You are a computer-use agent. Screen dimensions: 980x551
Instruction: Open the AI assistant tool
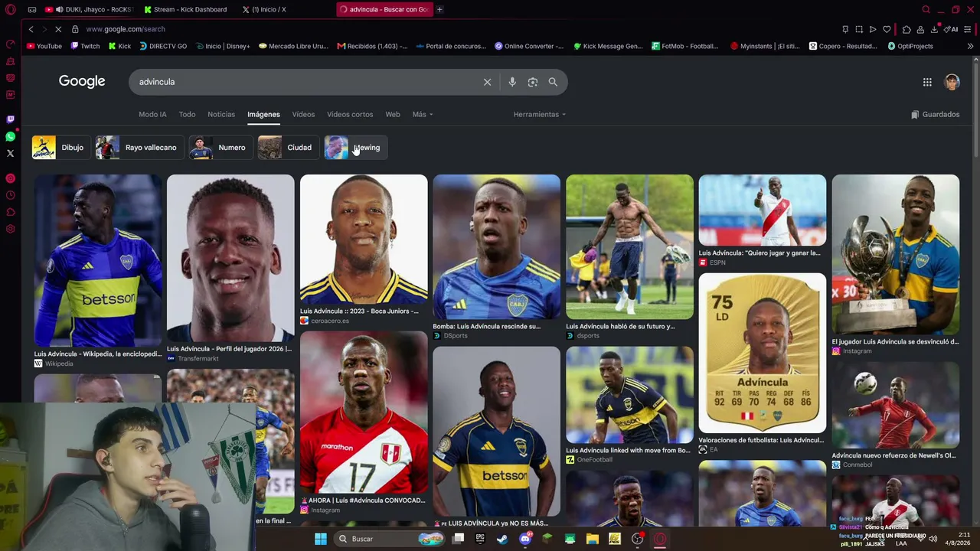[x=951, y=29]
